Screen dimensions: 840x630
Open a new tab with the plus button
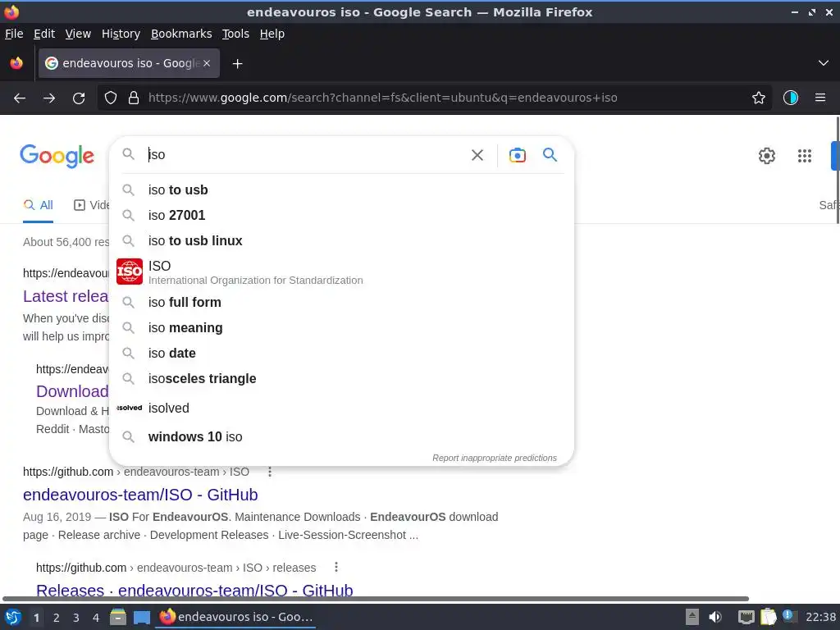237,64
